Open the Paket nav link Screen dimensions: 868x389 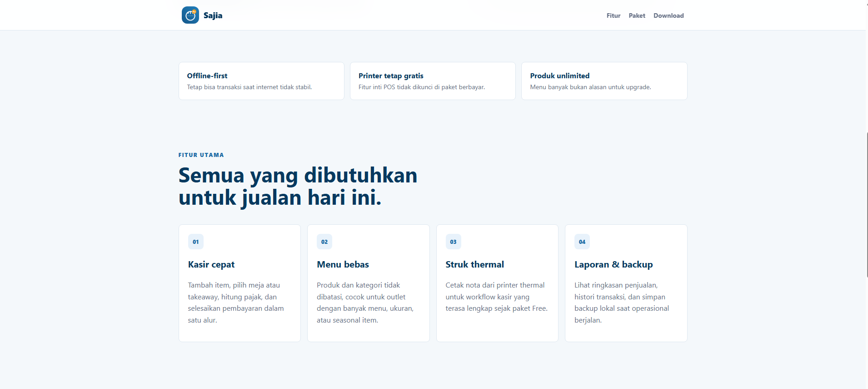coord(637,15)
